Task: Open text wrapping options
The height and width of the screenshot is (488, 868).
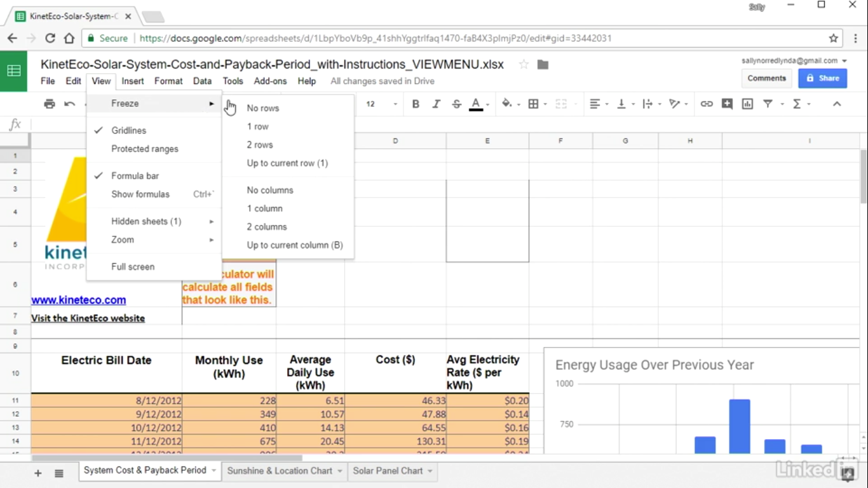Action: point(648,104)
